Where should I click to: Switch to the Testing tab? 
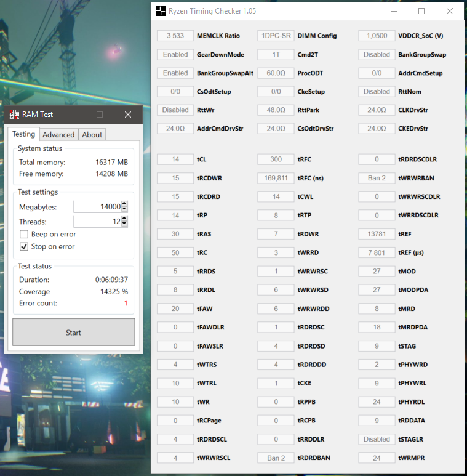click(x=23, y=134)
